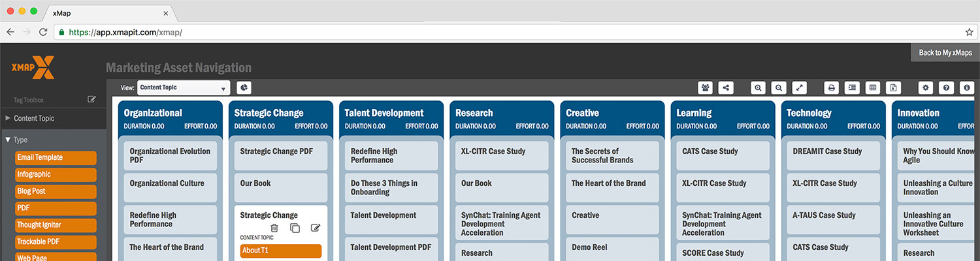Click the printer icon
980x261 pixels.
832,87
